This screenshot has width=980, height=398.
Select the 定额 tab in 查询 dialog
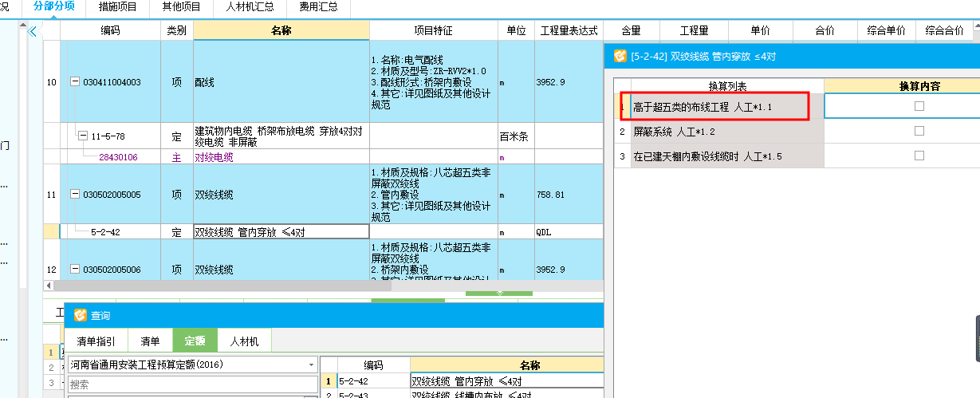tap(195, 341)
